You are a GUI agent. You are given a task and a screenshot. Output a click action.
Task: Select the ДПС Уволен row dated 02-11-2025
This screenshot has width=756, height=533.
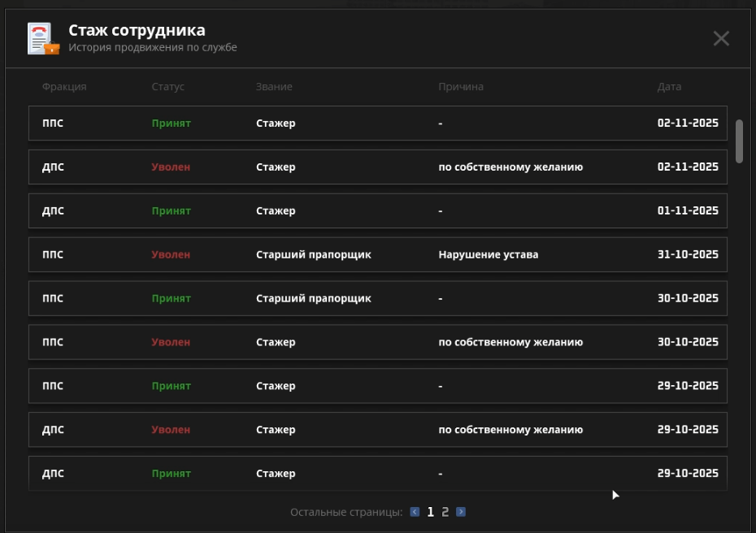tap(377, 167)
